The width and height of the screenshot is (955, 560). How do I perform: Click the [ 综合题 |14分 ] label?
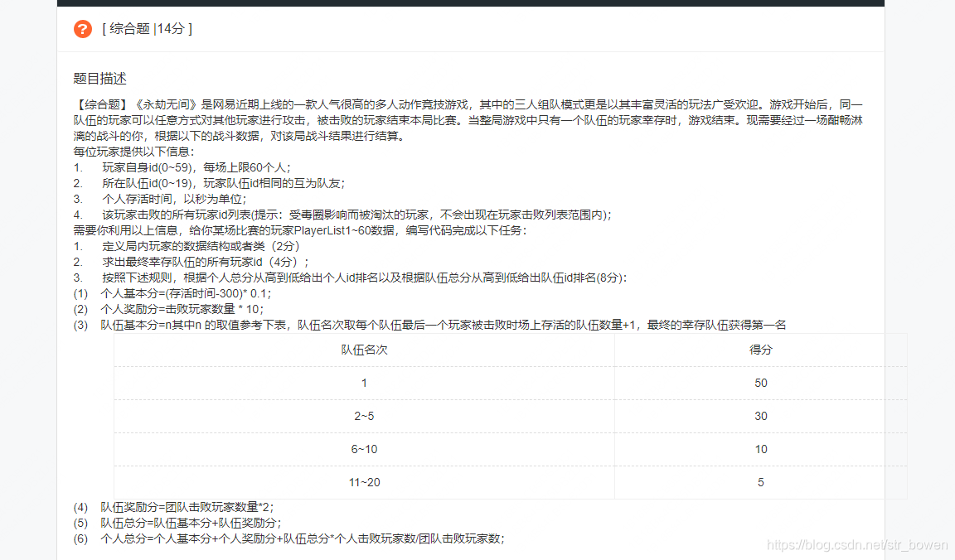tap(145, 27)
